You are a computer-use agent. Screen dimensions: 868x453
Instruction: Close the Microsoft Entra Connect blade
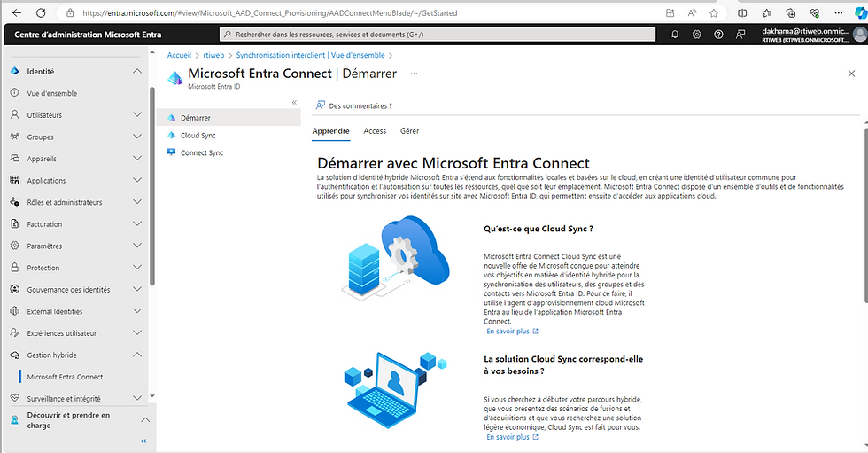pos(851,74)
